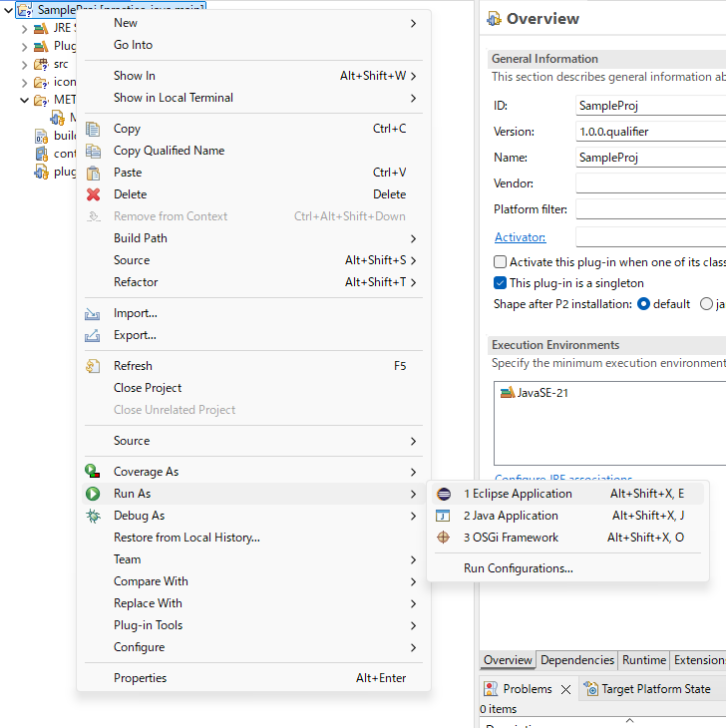This screenshot has width=726, height=728.
Task: Click the Overview plug-in header icon
Action: 494,19
